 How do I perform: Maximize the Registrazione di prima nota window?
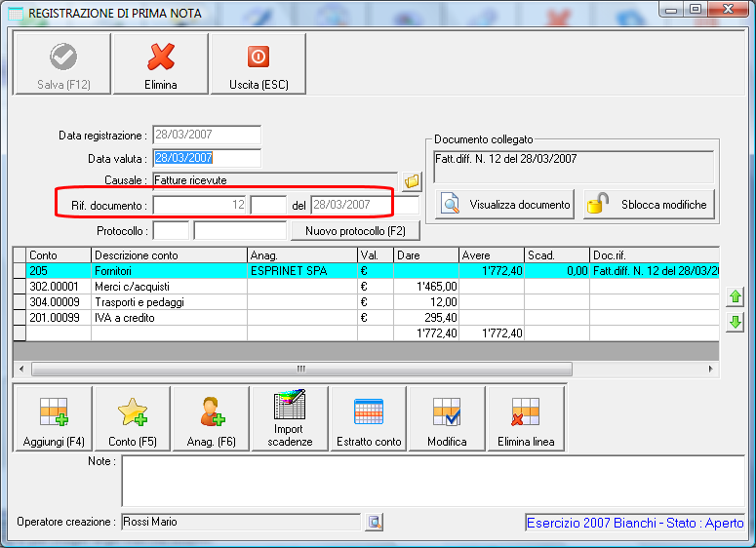696,9
